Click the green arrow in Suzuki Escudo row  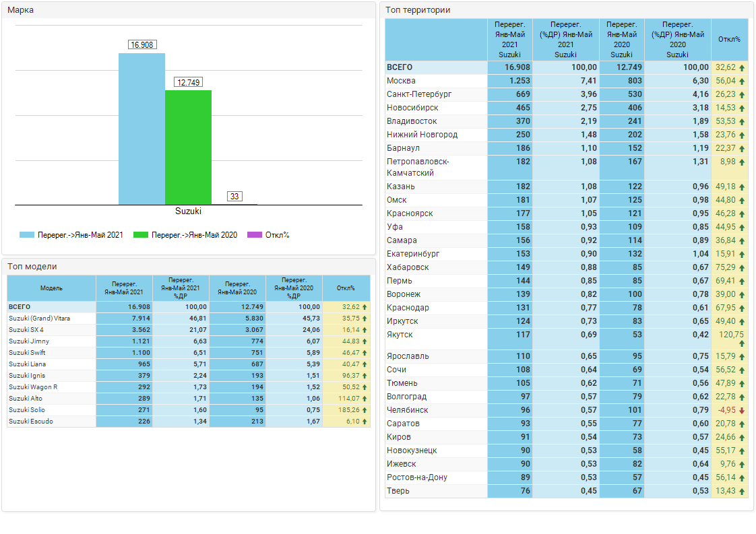[365, 422]
